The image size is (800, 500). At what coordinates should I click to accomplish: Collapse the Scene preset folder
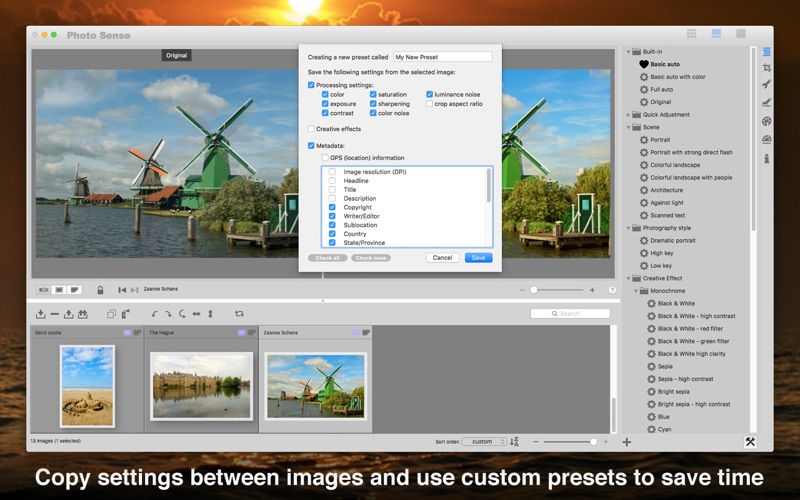630,127
